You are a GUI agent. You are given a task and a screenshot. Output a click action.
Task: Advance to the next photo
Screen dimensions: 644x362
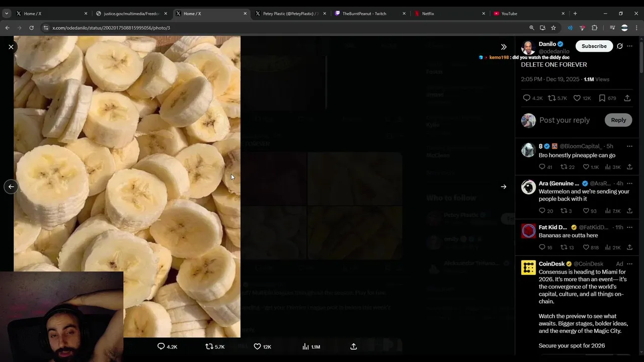504,187
